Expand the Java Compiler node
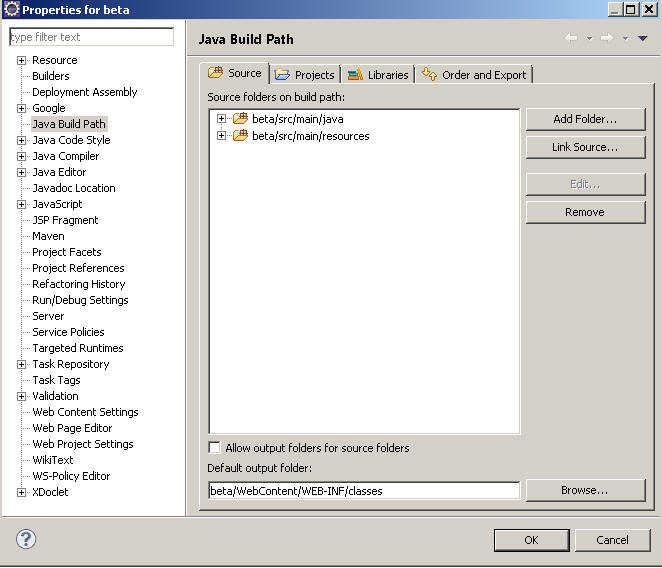Image resolution: width=662 pixels, height=568 pixels. 21,156
